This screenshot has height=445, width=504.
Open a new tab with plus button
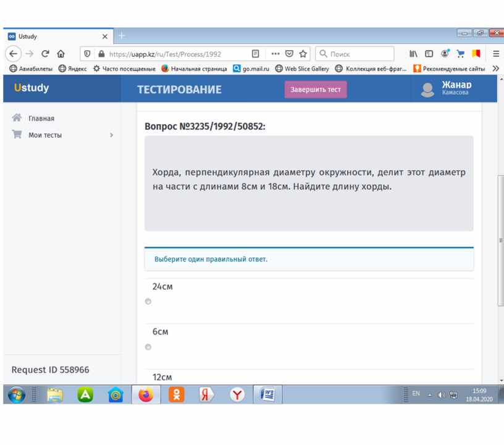coord(122,36)
